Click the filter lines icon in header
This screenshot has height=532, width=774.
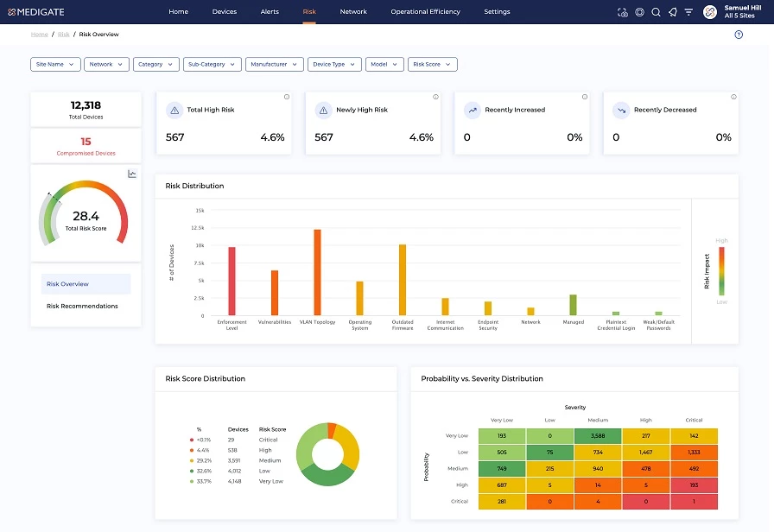(688, 12)
